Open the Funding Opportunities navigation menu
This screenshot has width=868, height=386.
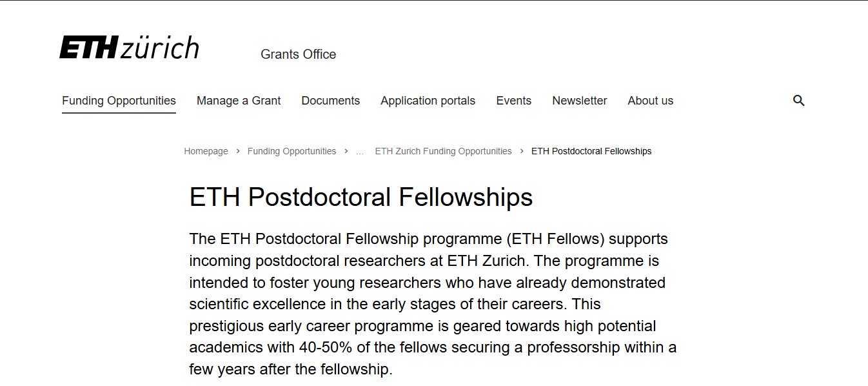point(119,101)
